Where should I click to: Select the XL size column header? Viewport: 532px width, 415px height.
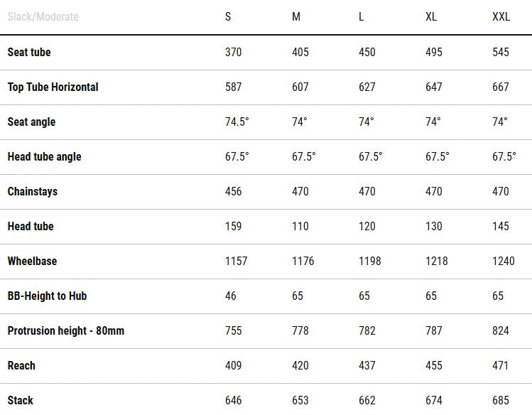pos(431,17)
